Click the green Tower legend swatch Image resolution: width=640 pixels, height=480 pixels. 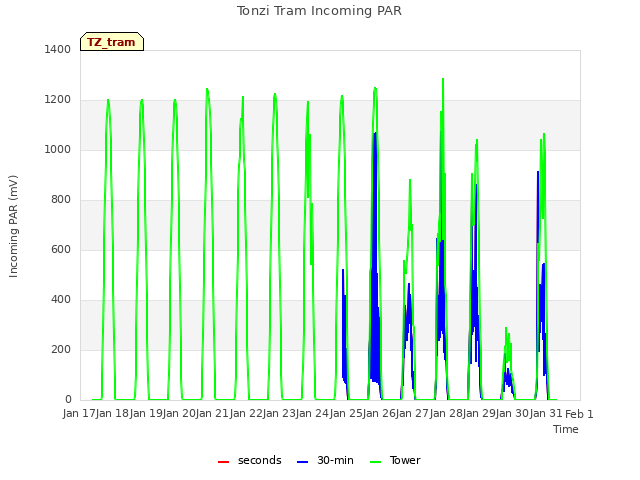tap(376, 462)
